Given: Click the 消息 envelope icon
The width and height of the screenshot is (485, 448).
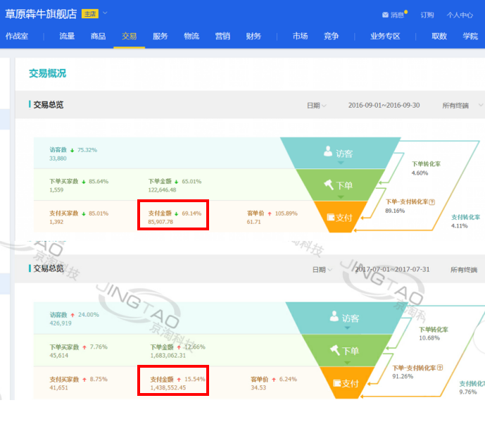Looking at the screenshot, I should (385, 15).
